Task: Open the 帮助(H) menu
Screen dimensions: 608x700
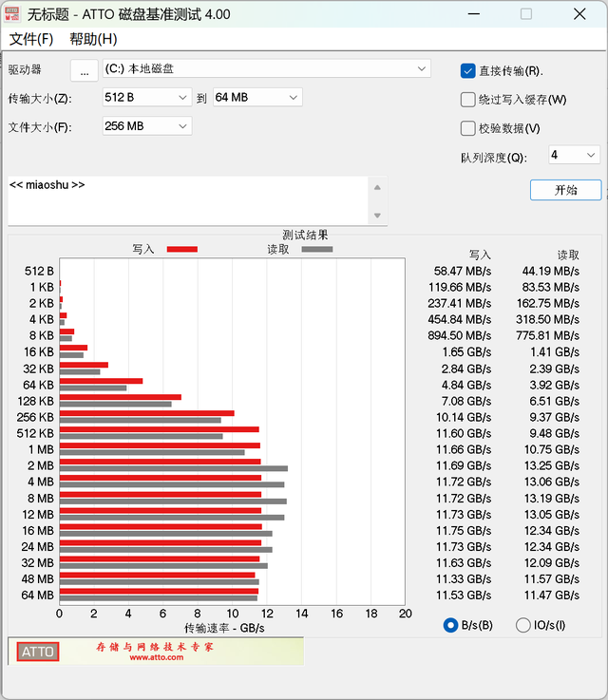Action: pos(93,39)
